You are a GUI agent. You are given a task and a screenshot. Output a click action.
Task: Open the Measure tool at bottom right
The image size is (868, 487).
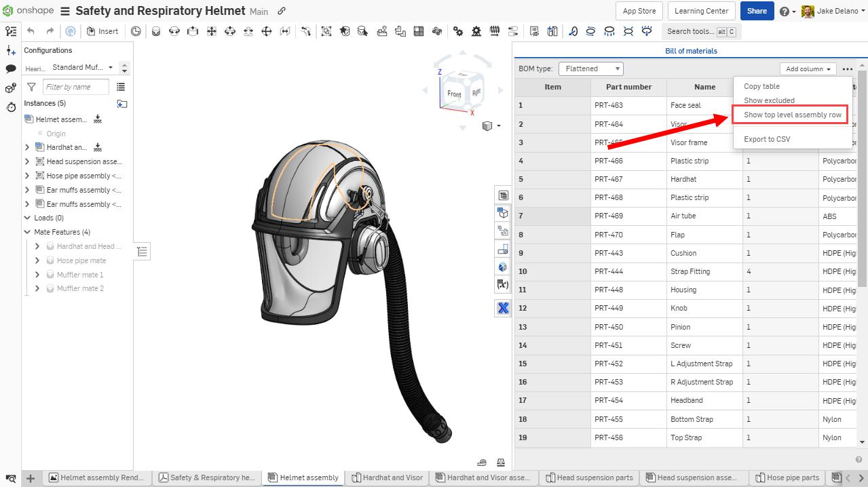(x=482, y=462)
